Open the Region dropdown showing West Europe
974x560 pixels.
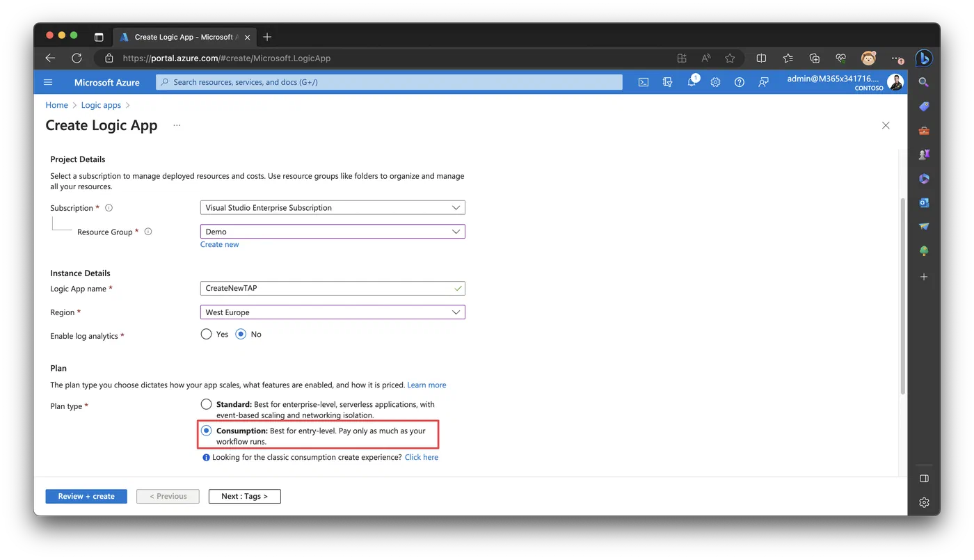click(333, 312)
